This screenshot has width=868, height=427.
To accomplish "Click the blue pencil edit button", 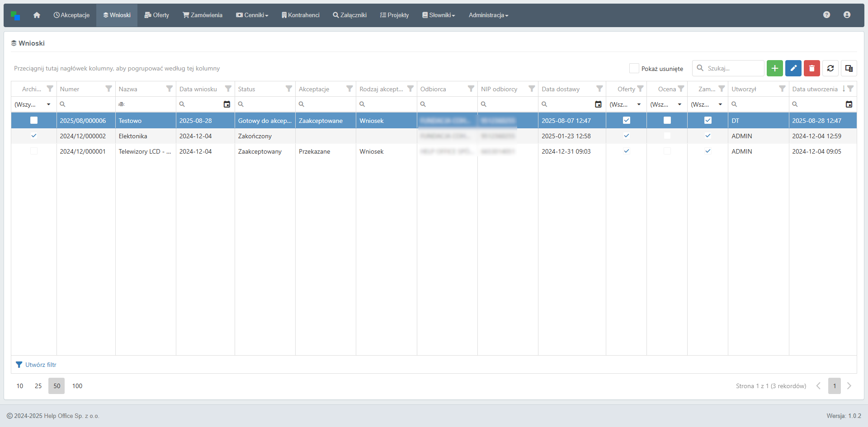I will point(793,68).
